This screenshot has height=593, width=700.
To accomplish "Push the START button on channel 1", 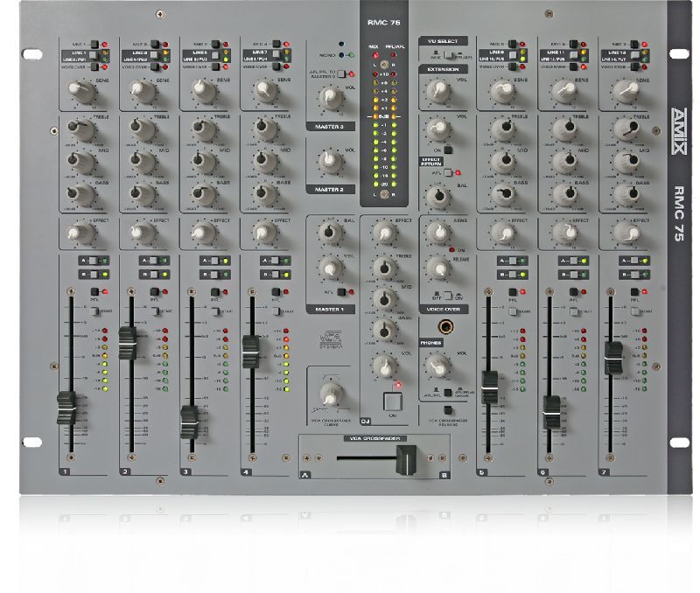I will pos(94,311).
